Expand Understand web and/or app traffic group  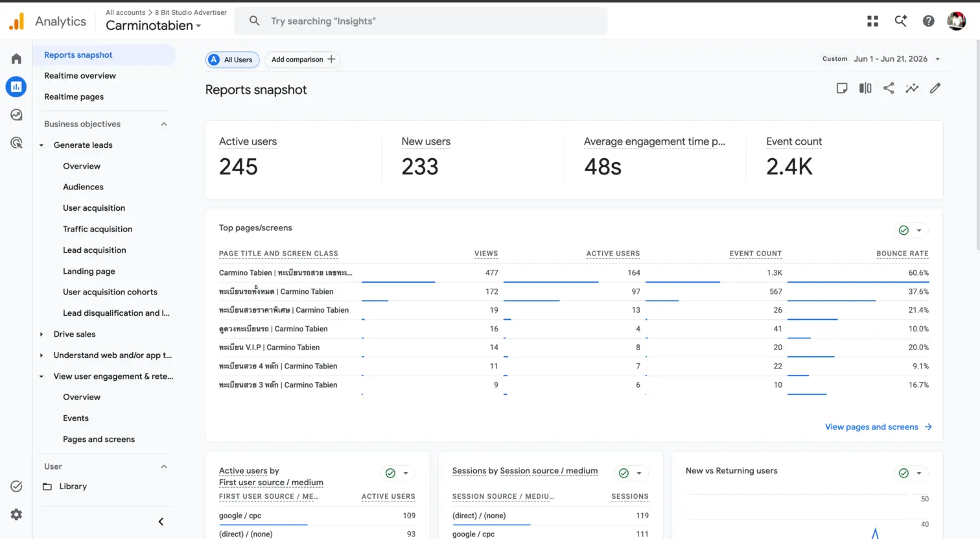pos(41,355)
